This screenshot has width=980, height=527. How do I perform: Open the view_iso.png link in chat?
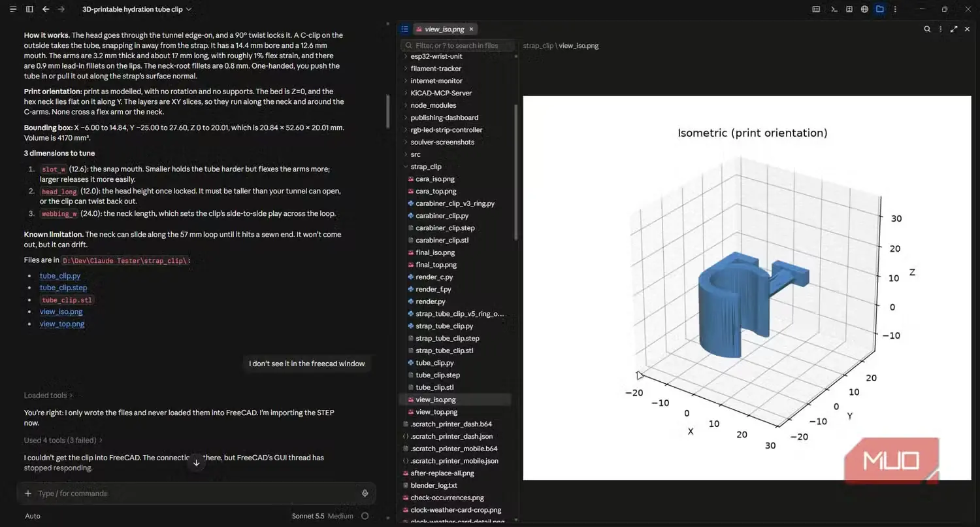tap(61, 312)
